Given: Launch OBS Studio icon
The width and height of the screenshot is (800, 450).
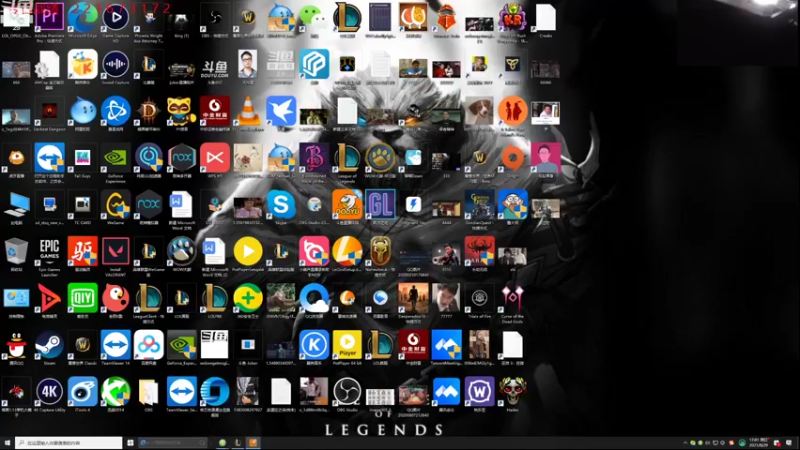Looking at the screenshot, I should (x=347, y=391).
